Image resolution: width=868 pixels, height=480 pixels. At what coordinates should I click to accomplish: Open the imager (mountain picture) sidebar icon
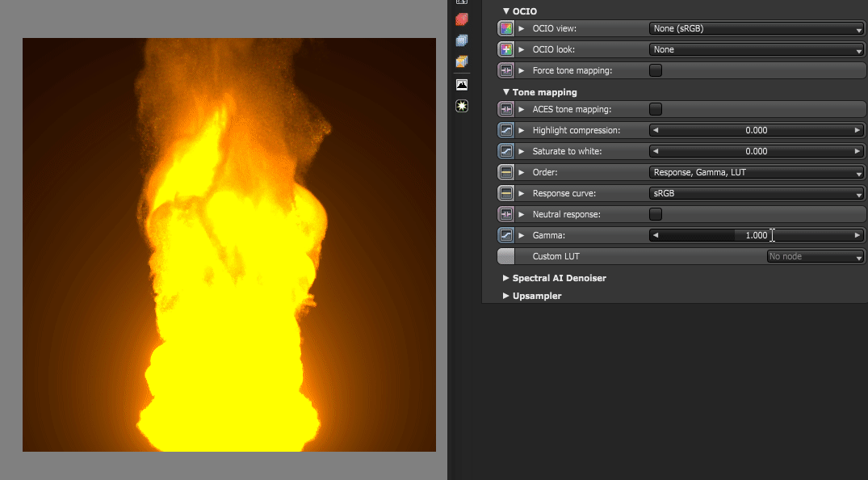462,85
